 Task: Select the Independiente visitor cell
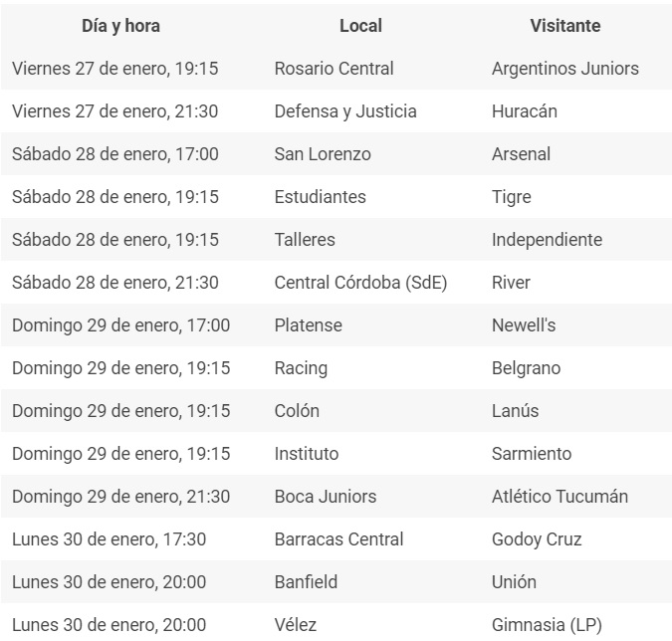tap(547, 240)
